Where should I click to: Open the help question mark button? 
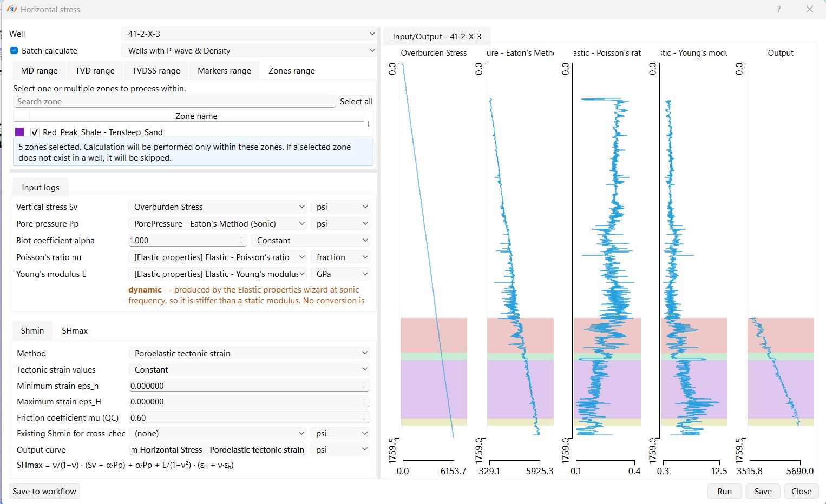(779, 9)
